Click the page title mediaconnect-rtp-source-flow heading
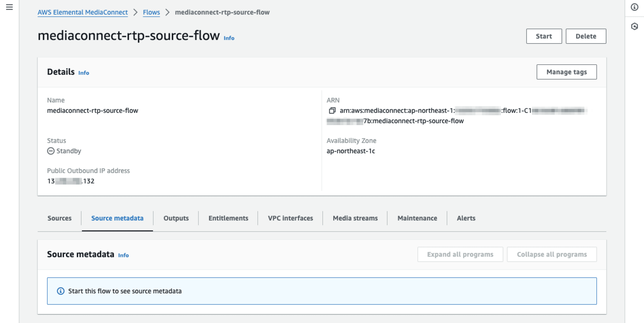 coord(128,35)
